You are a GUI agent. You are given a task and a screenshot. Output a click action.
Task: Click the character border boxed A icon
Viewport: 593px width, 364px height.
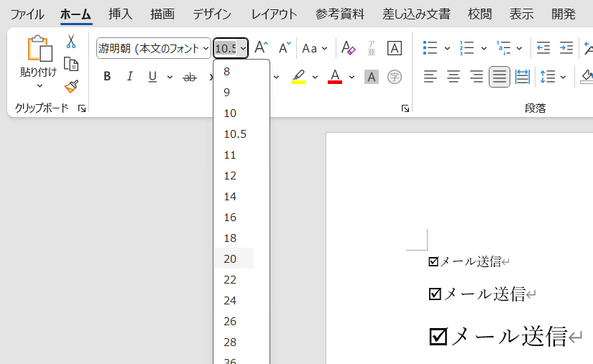395,48
